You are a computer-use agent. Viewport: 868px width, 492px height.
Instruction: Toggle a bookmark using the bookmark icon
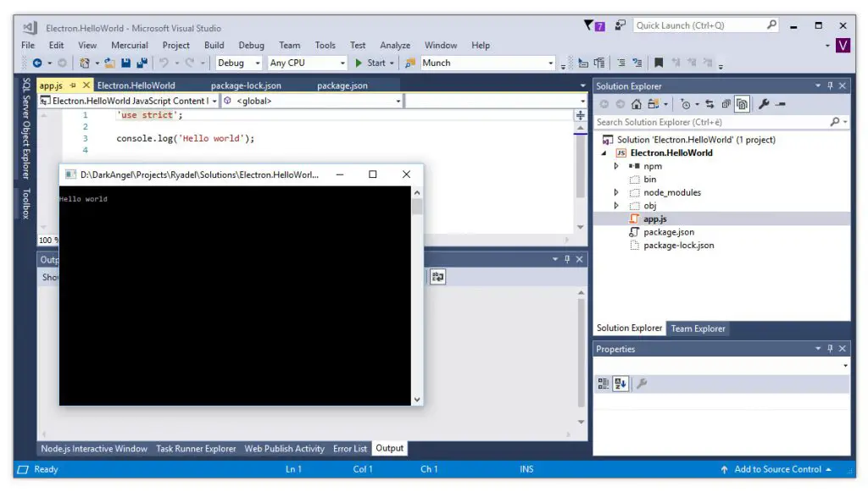pyautogui.click(x=659, y=62)
